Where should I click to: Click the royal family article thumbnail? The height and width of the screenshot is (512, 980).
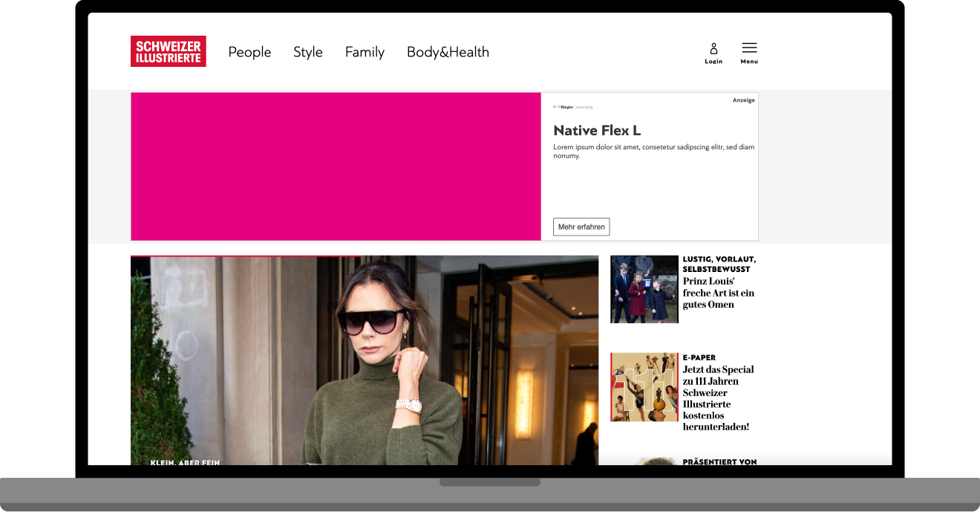(644, 289)
